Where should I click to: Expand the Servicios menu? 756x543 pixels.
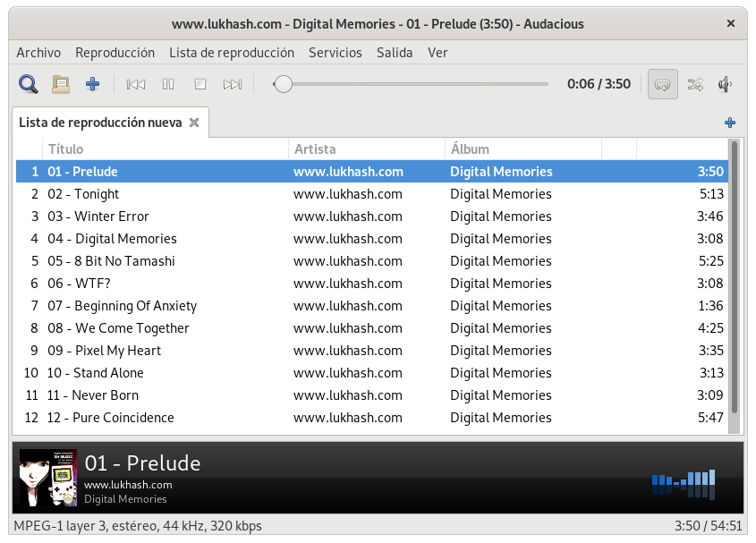coord(336,53)
